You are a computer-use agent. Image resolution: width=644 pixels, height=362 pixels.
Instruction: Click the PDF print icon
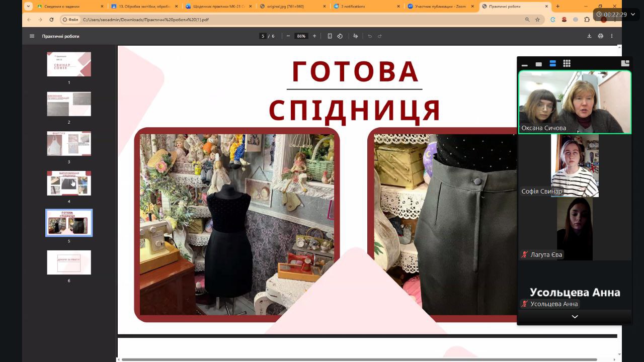600,36
